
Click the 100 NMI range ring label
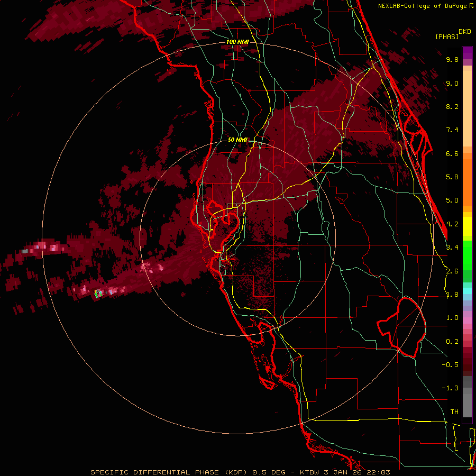(237, 42)
